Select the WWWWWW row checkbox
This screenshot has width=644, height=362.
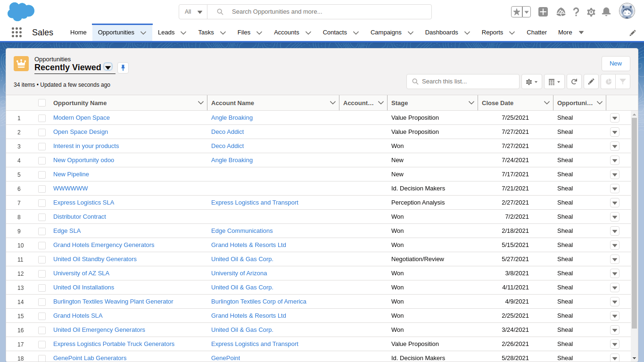pos(42,189)
